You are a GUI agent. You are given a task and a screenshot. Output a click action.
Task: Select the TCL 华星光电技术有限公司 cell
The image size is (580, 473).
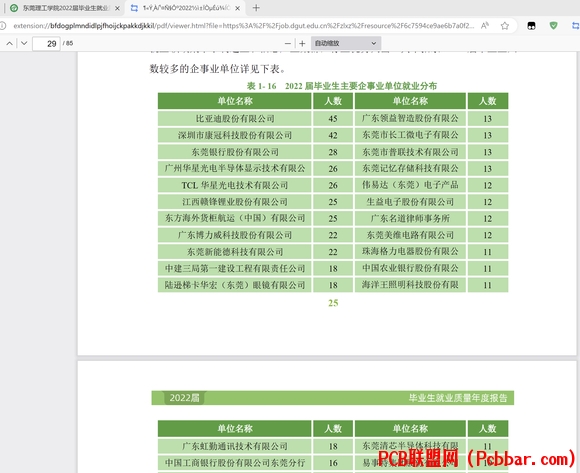pos(235,185)
